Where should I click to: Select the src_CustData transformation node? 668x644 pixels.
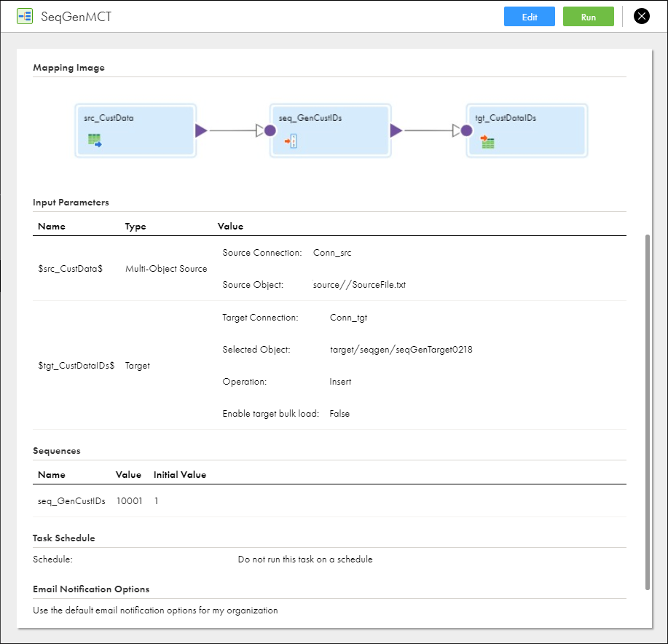coord(135,130)
